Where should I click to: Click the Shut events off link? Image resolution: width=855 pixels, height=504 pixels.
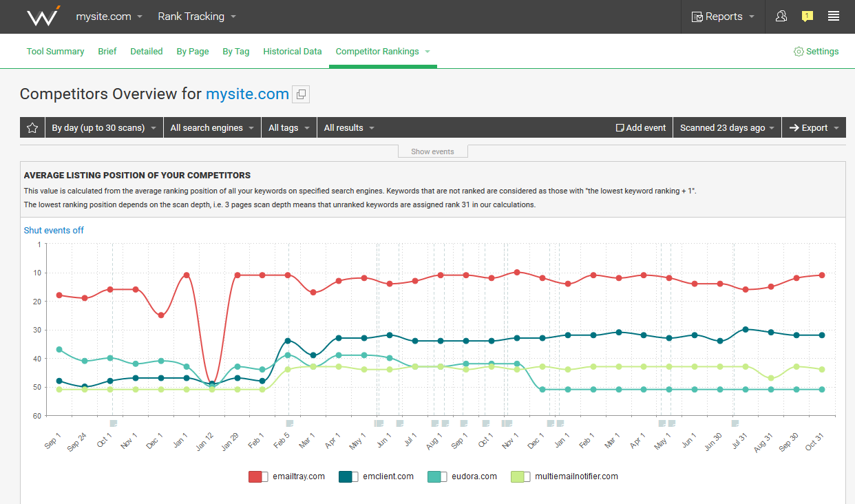pos(54,231)
